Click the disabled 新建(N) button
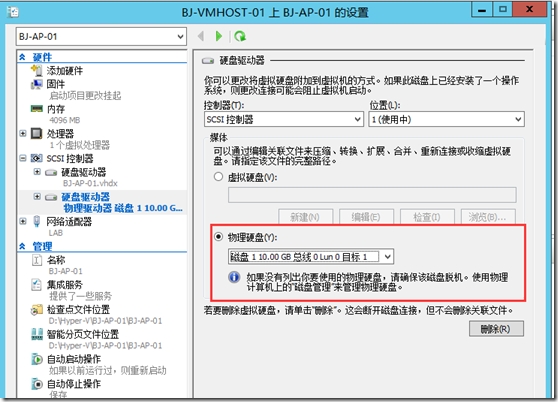Image resolution: width=558 pixels, height=402 pixels. (305, 217)
